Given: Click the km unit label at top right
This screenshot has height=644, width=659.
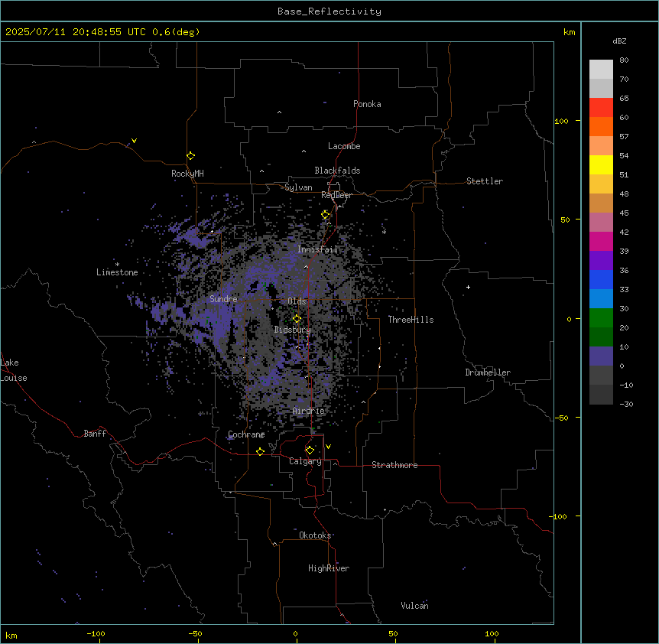Looking at the screenshot, I should coord(569,32).
